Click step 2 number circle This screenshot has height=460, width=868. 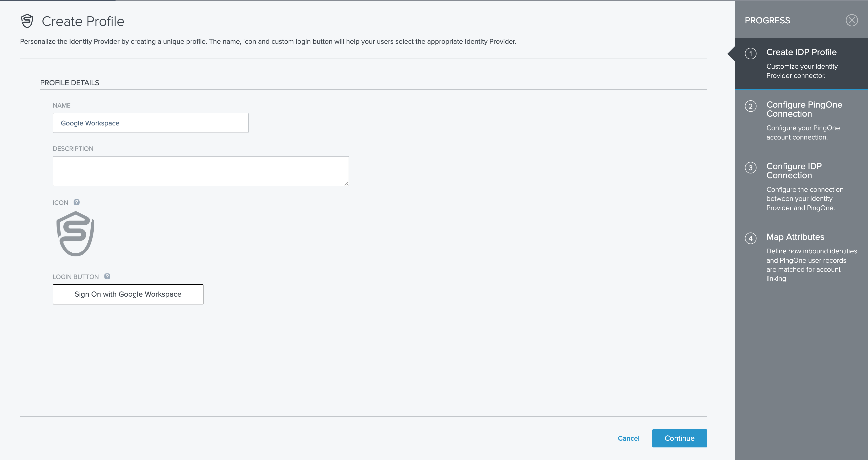click(750, 106)
